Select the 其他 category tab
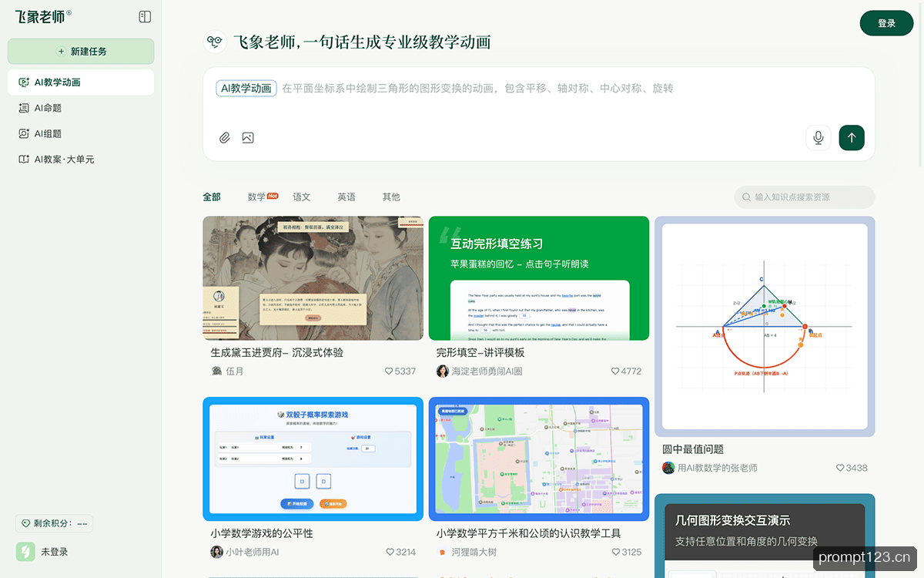Viewport: 924px width, 578px height. point(391,197)
